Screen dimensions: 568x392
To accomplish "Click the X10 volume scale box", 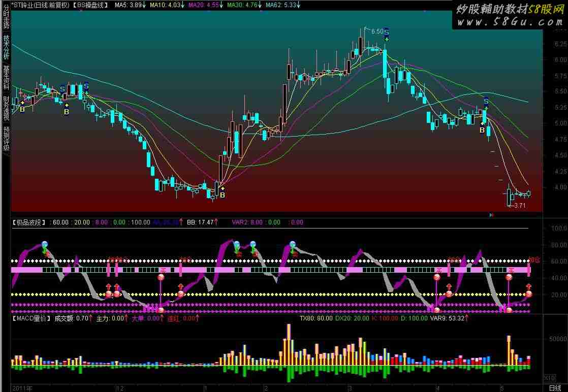I will click(x=549, y=378).
